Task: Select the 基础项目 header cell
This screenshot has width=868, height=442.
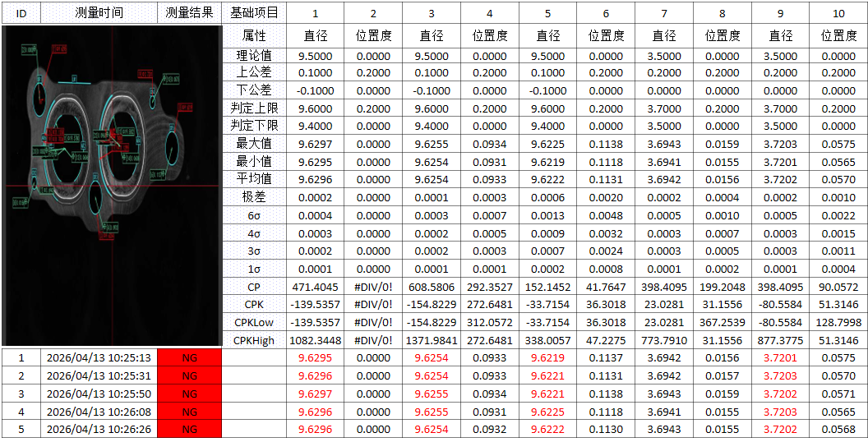Action: 254,14
